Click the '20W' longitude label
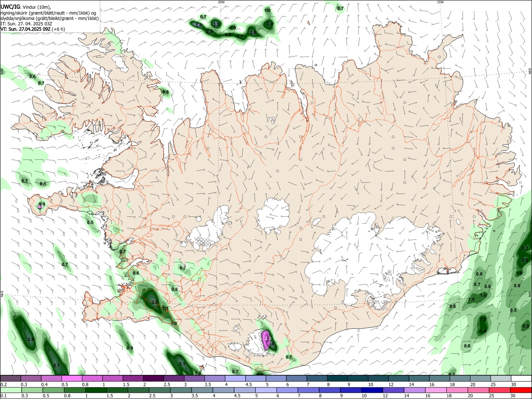The width and height of the screenshot is (532, 399). click(221, 2)
